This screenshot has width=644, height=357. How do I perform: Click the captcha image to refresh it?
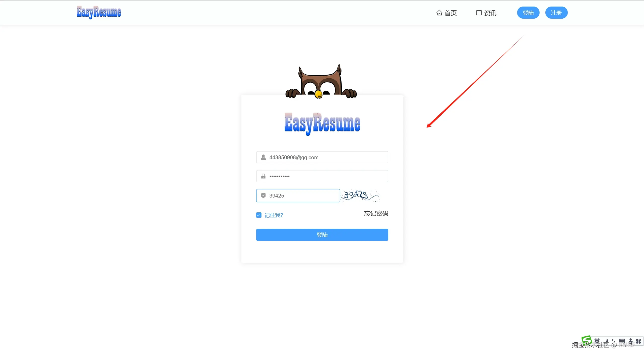pyautogui.click(x=360, y=196)
